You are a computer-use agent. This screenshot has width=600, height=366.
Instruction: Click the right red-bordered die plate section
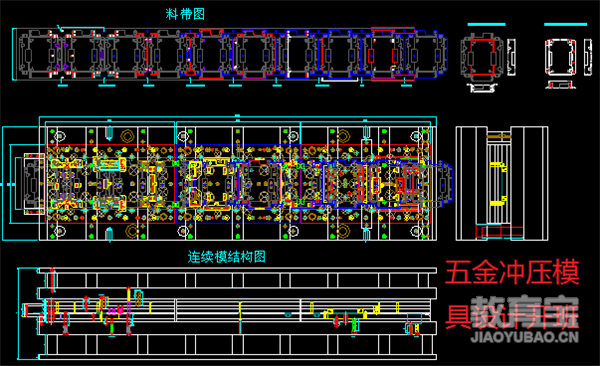[x=365, y=184]
